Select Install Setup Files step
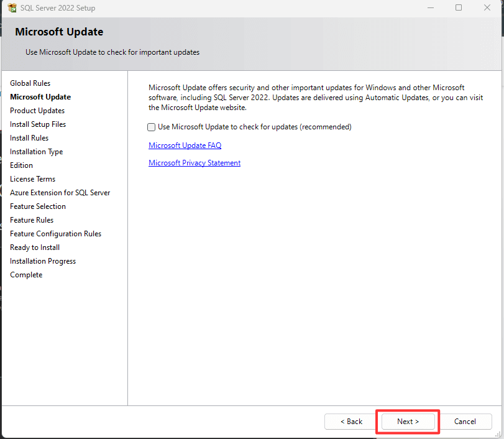Screen dimensions: 504x439 click(38, 124)
